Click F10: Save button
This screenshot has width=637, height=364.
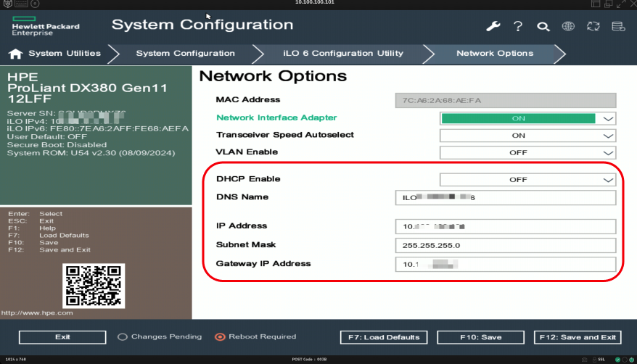click(x=480, y=337)
